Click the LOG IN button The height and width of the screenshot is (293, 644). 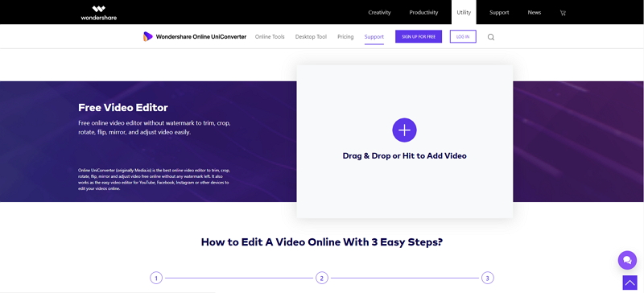point(463,36)
